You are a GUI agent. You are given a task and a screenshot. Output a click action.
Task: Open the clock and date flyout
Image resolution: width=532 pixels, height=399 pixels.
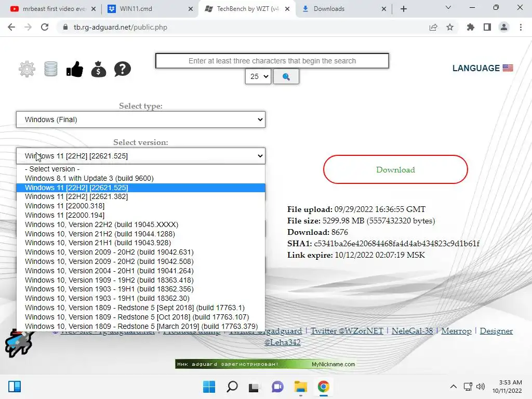[507, 387]
